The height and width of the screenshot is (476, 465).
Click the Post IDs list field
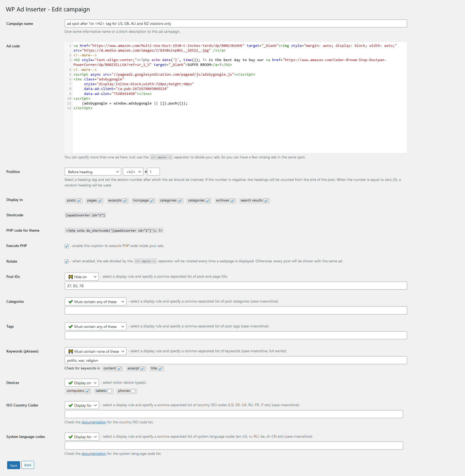[x=236, y=286]
